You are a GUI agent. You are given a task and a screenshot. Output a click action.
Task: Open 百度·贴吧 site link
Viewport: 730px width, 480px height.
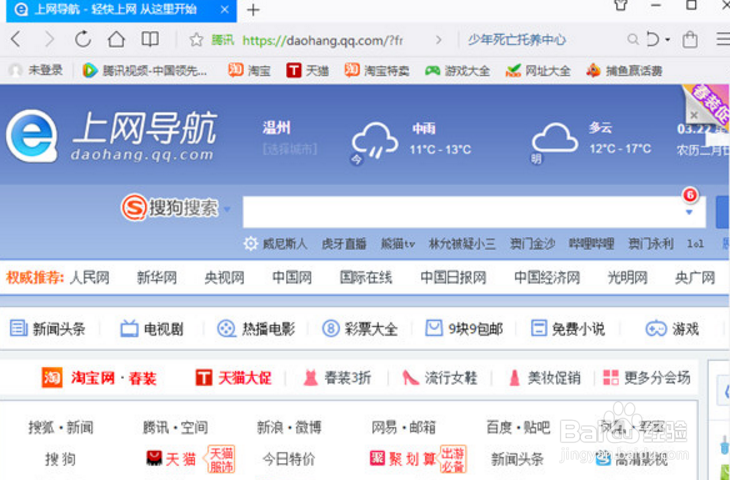click(x=518, y=427)
